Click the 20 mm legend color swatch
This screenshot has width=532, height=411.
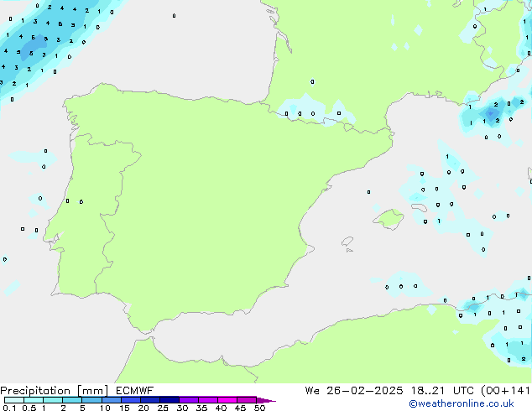149,400
